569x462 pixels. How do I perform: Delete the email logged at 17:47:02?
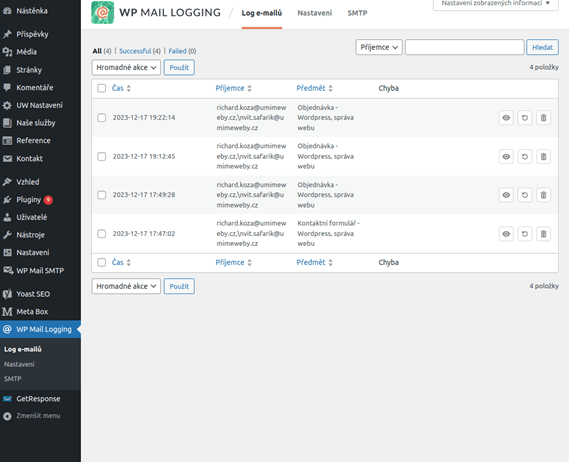click(543, 234)
